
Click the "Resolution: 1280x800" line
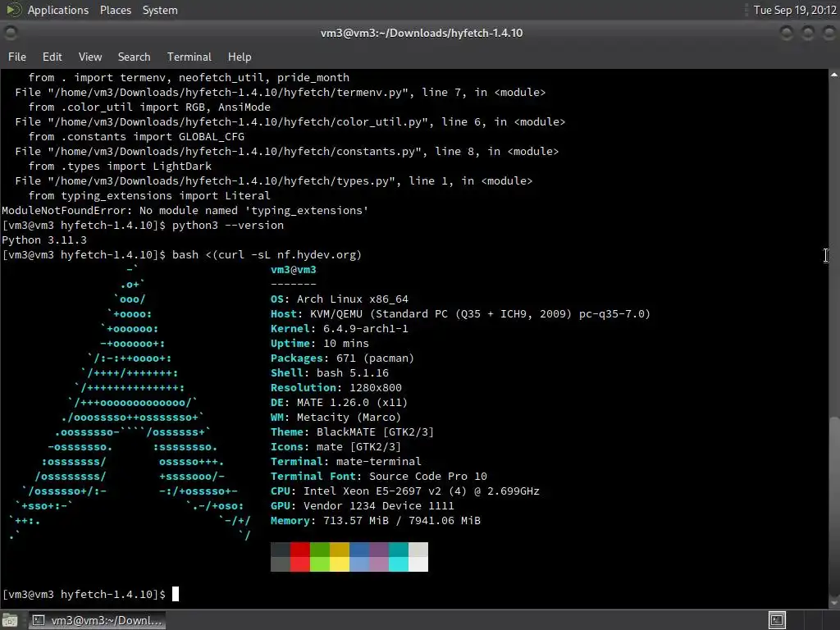(x=336, y=387)
